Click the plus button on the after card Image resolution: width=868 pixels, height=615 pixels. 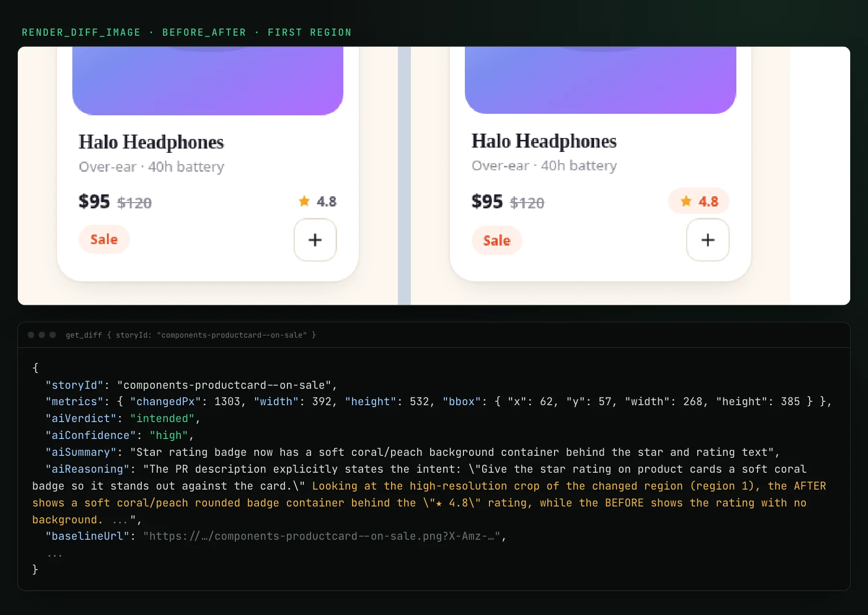pyautogui.click(x=707, y=240)
